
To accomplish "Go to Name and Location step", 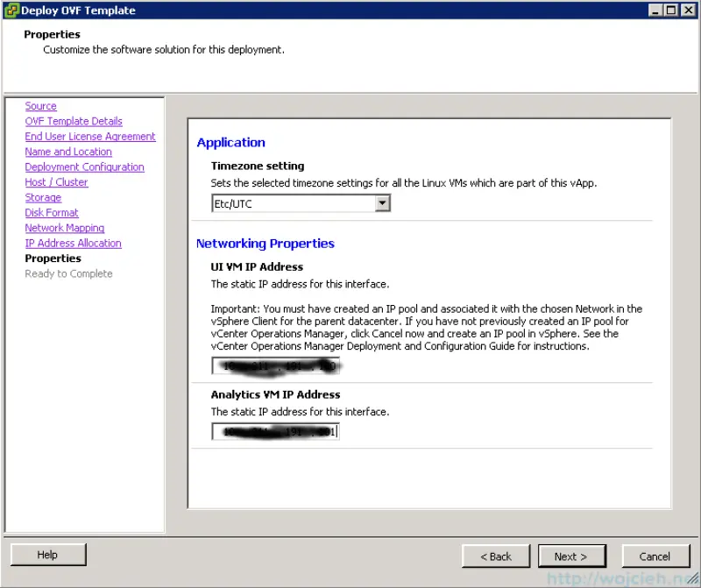I will pyautogui.click(x=68, y=151).
